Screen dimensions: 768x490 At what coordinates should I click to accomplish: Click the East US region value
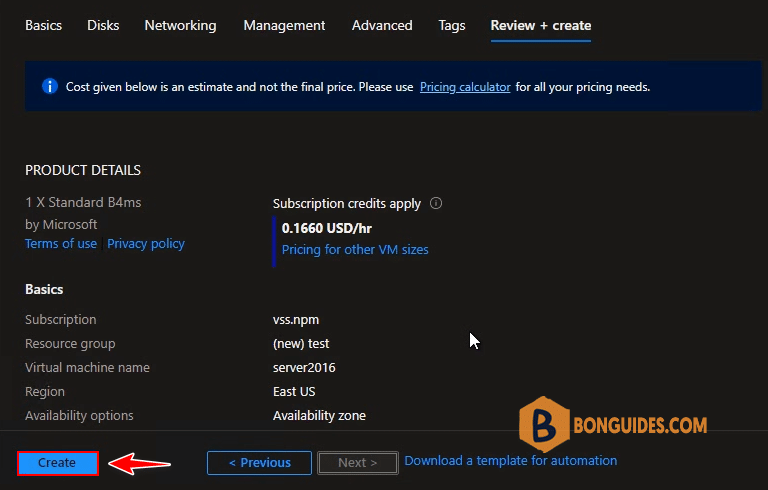(294, 392)
